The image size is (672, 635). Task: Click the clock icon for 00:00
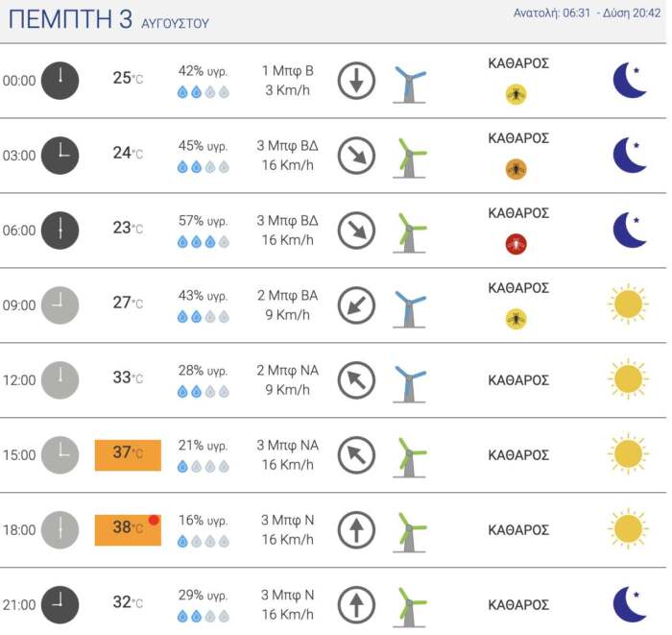coord(60,81)
